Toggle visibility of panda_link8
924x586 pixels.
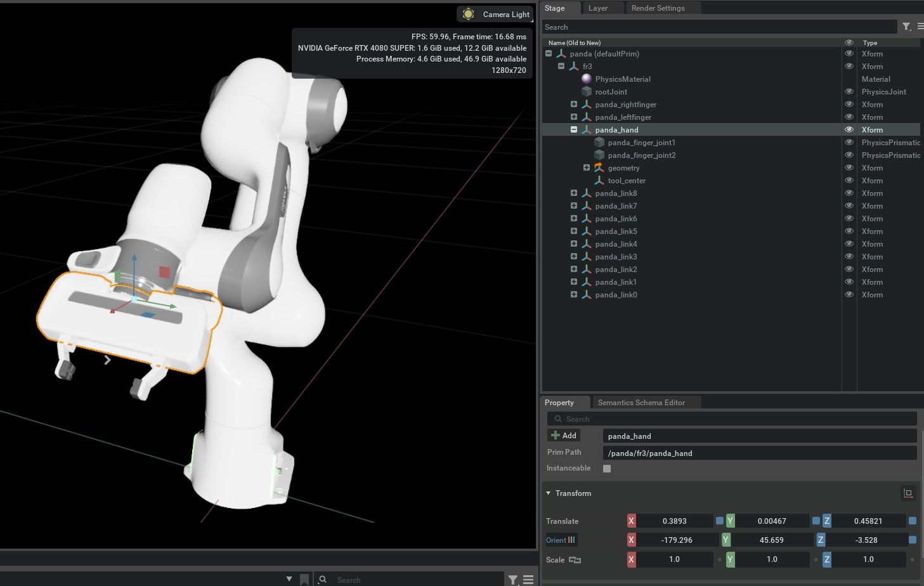point(849,193)
